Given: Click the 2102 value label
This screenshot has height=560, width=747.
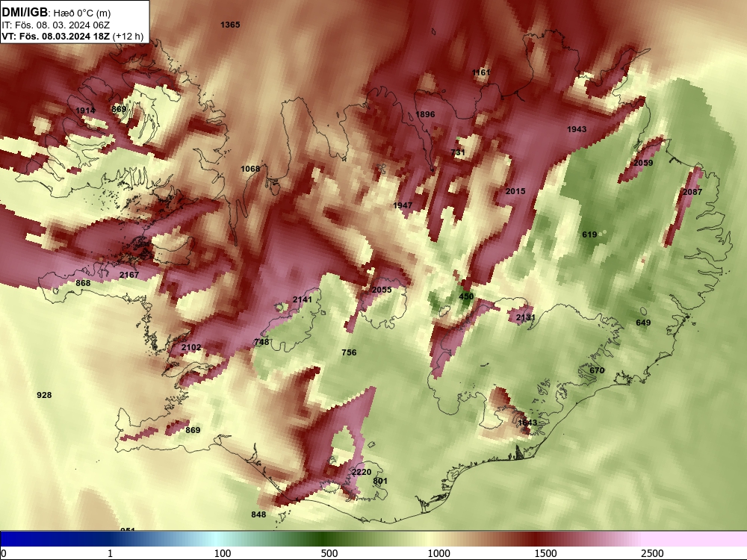Looking at the screenshot, I should [x=191, y=347].
